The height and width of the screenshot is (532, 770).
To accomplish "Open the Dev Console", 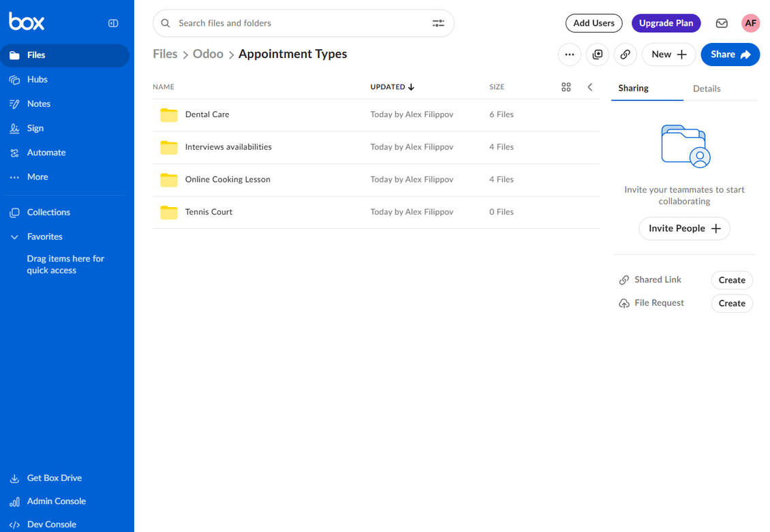I will pyautogui.click(x=51, y=524).
